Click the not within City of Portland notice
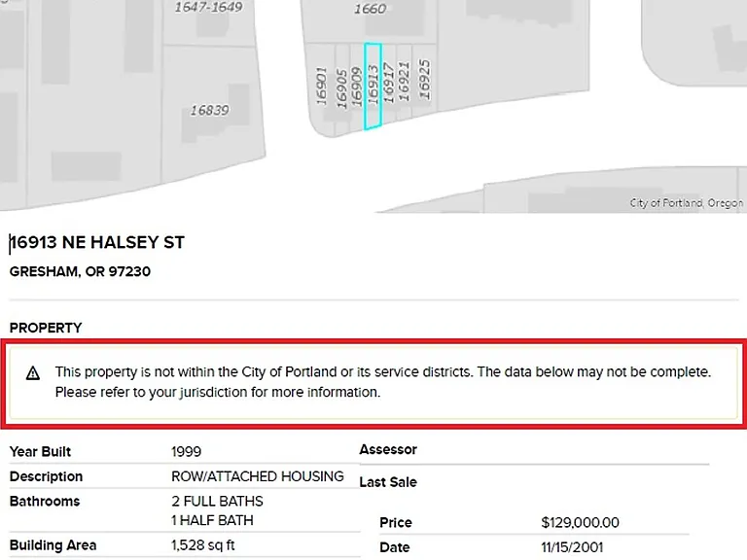This screenshot has height=560, width=747. point(373,383)
